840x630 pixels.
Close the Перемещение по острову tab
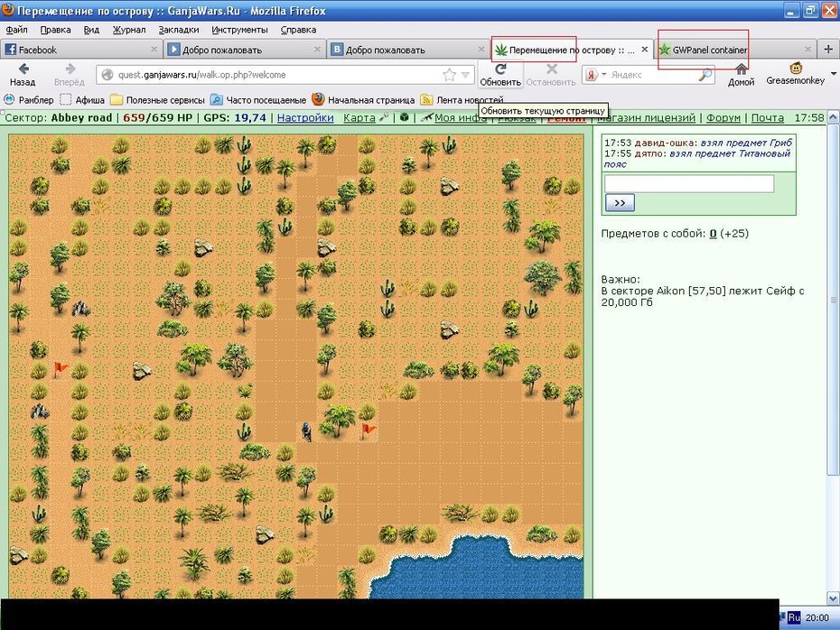645,50
